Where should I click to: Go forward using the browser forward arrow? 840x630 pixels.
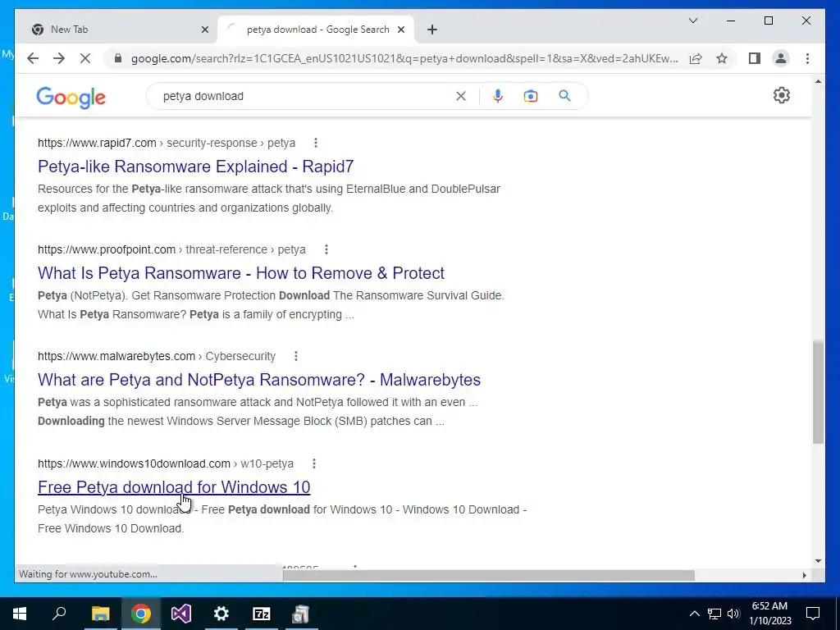59,58
